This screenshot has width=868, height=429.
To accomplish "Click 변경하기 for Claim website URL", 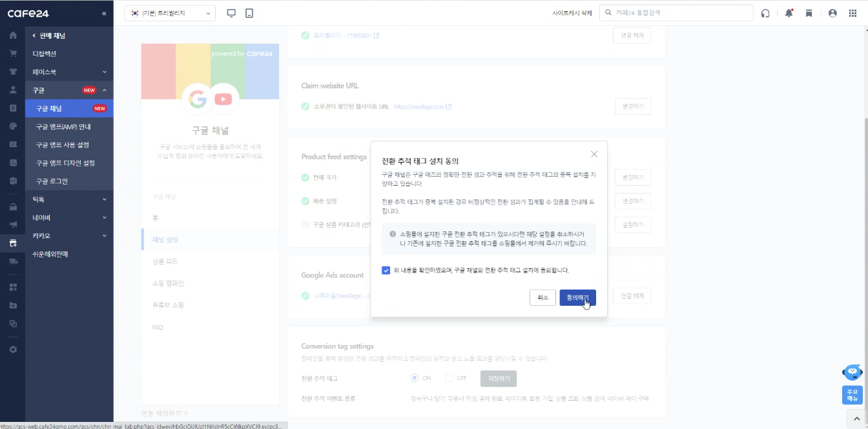I will (632, 106).
